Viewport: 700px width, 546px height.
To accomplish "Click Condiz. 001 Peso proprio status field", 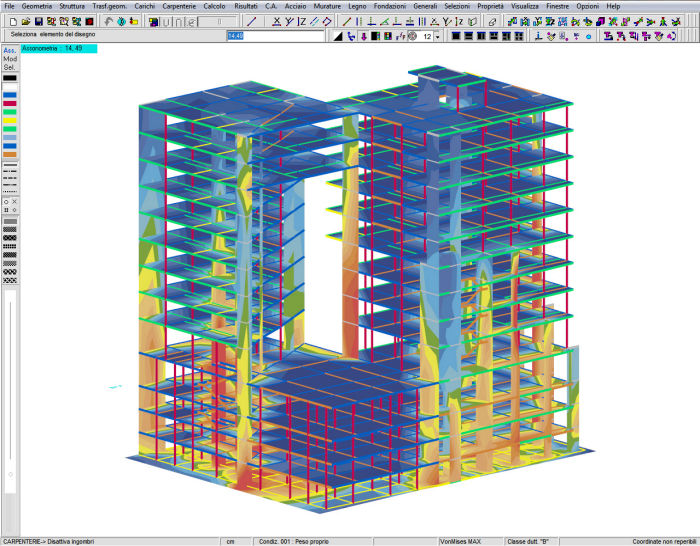I will click(x=296, y=541).
